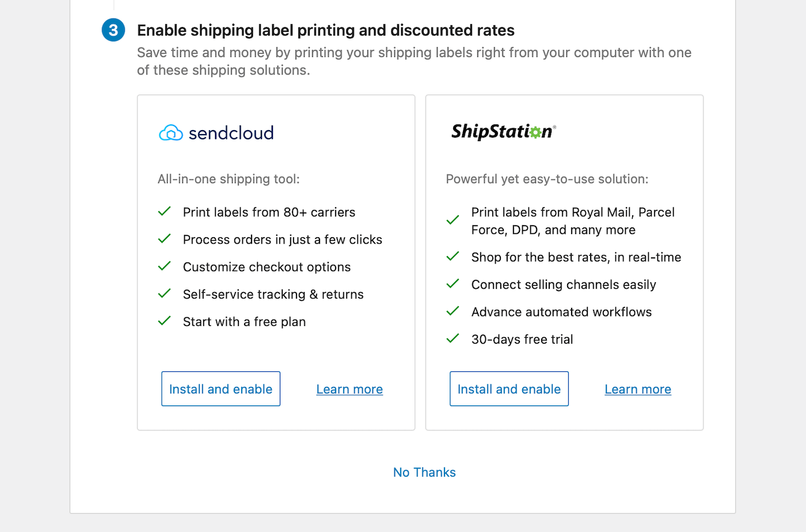This screenshot has width=806, height=532.
Task: Click checkmark next to "Advance automated workflows"
Action: point(453,311)
